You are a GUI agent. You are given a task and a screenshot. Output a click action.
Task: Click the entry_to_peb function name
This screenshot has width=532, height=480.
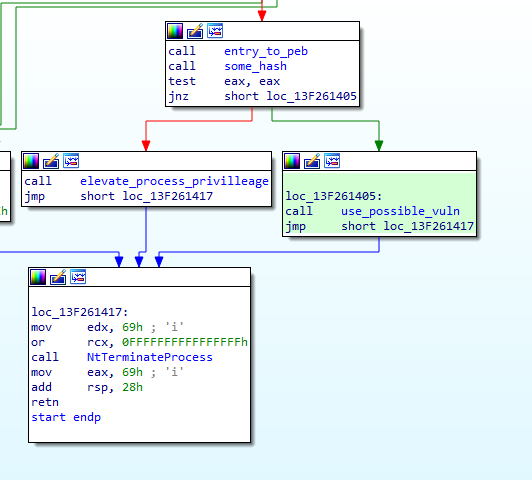266,51
